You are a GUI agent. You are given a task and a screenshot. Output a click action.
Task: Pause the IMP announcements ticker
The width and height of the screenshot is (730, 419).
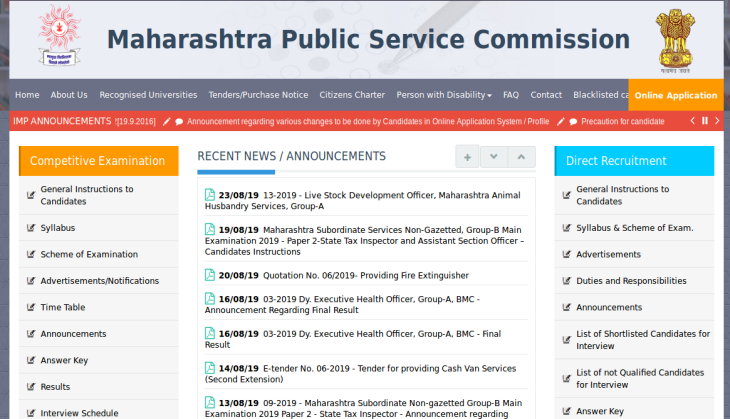pos(705,121)
